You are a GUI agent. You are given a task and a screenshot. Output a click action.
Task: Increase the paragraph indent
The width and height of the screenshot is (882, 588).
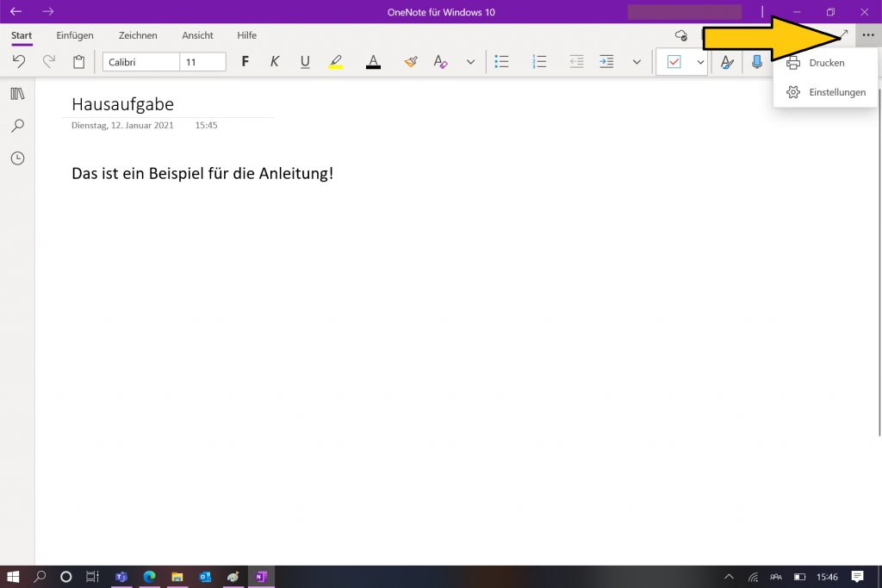pos(606,62)
